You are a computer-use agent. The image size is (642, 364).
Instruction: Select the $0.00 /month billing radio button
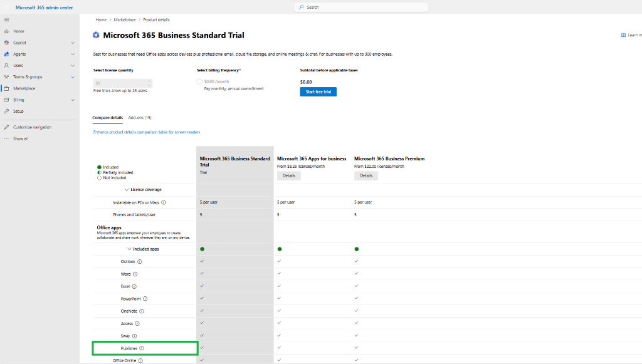199,82
